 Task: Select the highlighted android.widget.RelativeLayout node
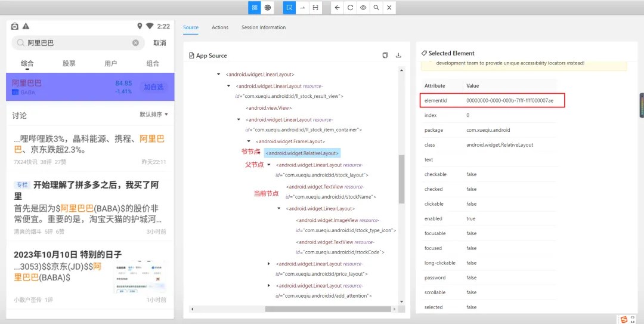click(x=302, y=153)
